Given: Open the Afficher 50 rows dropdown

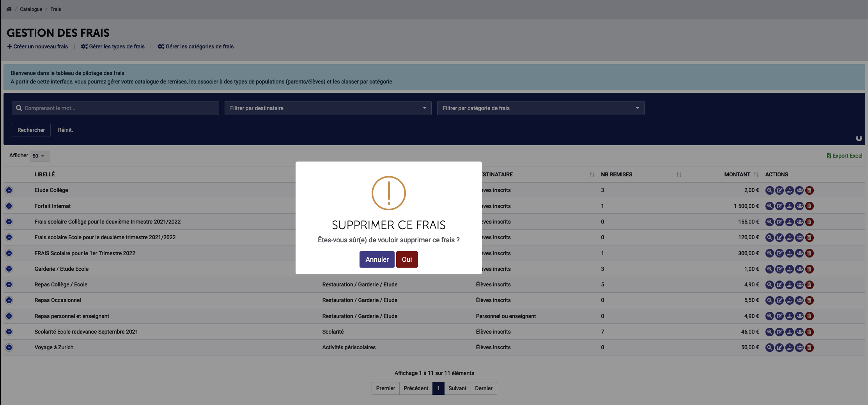Looking at the screenshot, I should pyautogui.click(x=40, y=156).
